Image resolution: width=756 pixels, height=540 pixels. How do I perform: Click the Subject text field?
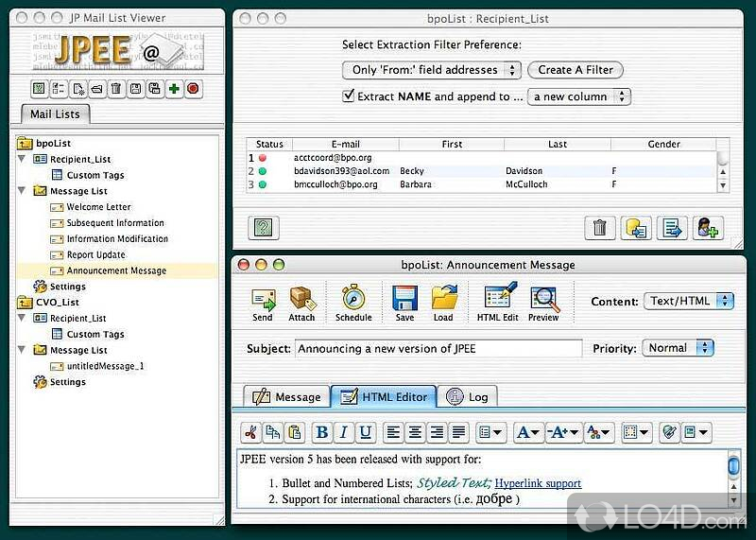pos(438,349)
